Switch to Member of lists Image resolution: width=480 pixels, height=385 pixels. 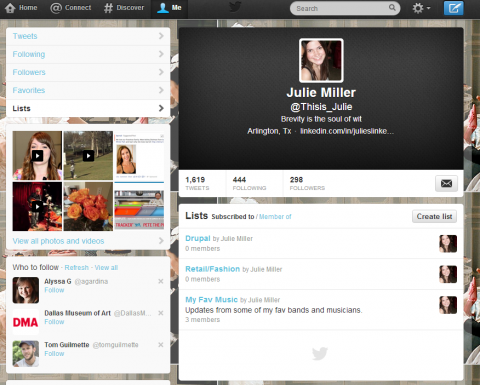(x=275, y=217)
